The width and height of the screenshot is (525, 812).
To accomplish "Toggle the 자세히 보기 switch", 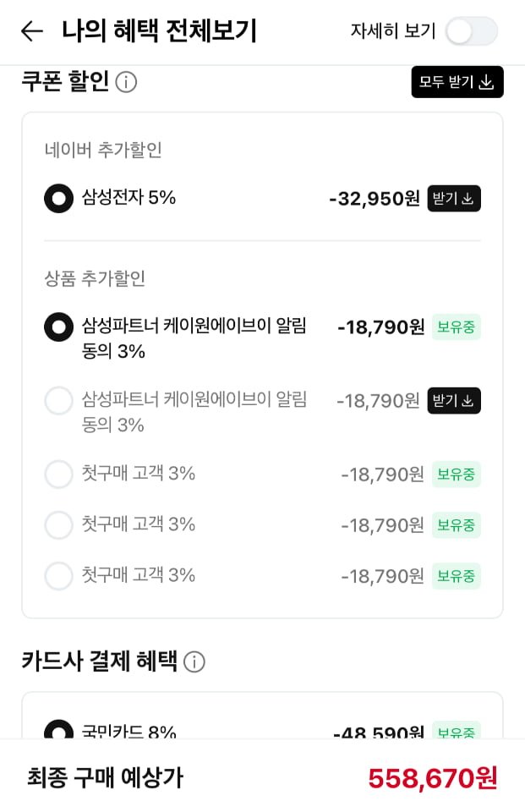I will pyautogui.click(x=471, y=31).
